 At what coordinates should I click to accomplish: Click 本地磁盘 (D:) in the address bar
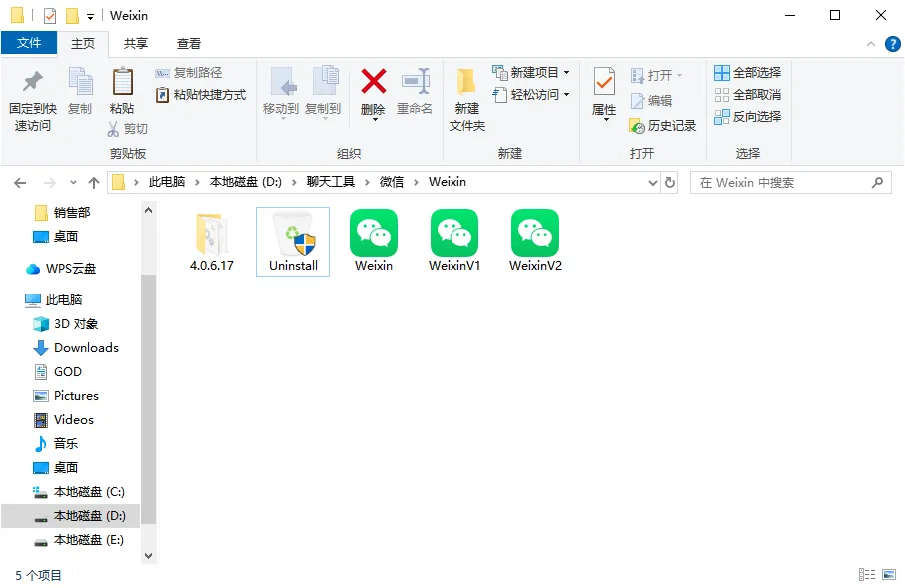click(246, 182)
